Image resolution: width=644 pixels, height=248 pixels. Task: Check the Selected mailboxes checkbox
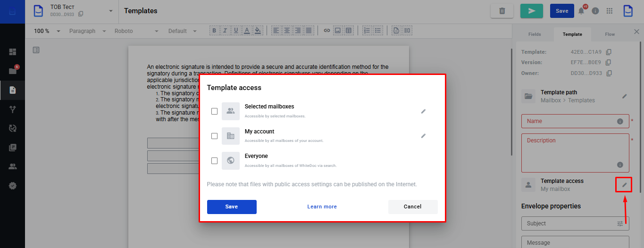point(214,111)
